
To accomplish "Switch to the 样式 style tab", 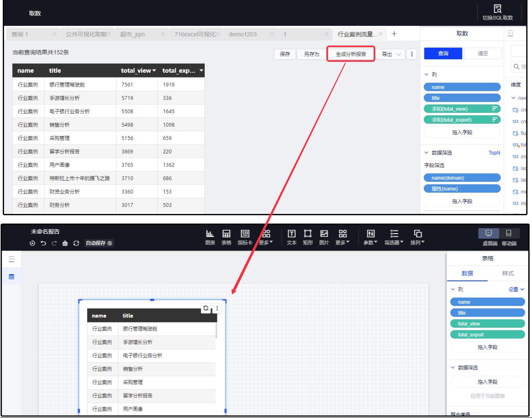I will (x=508, y=273).
